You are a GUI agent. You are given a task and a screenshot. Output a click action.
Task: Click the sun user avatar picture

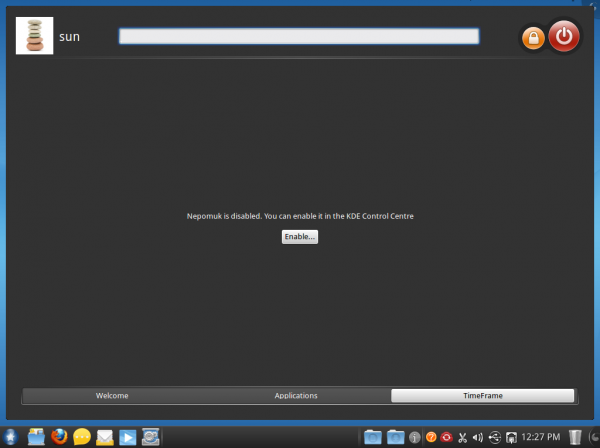pos(34,36)
